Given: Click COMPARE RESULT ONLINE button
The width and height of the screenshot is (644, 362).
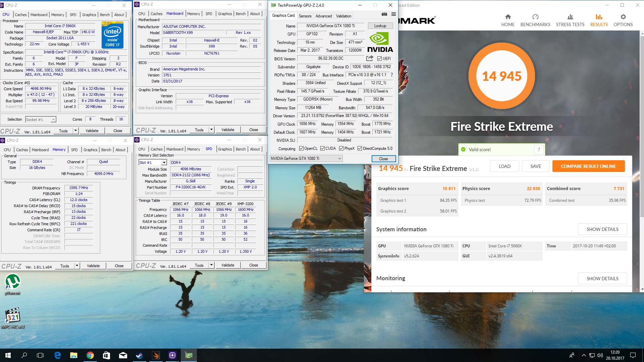Looking at the screenshot, I should click(x=588, y=166).
